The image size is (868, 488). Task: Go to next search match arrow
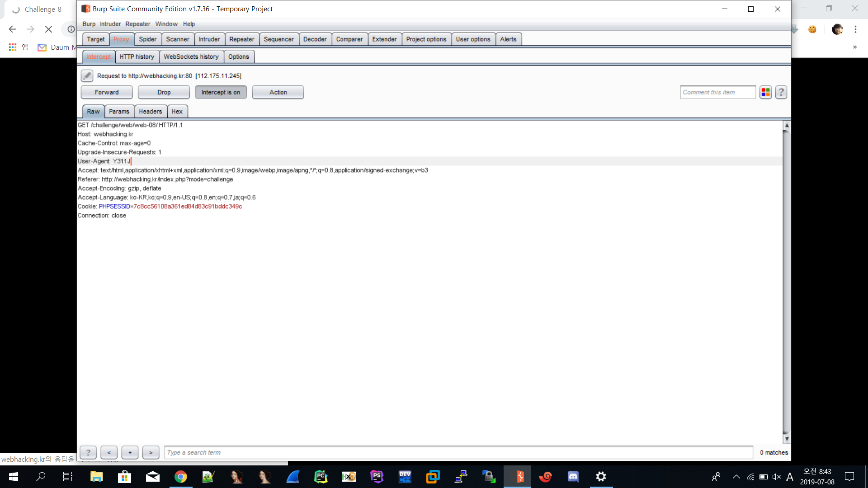click(151, 452)
